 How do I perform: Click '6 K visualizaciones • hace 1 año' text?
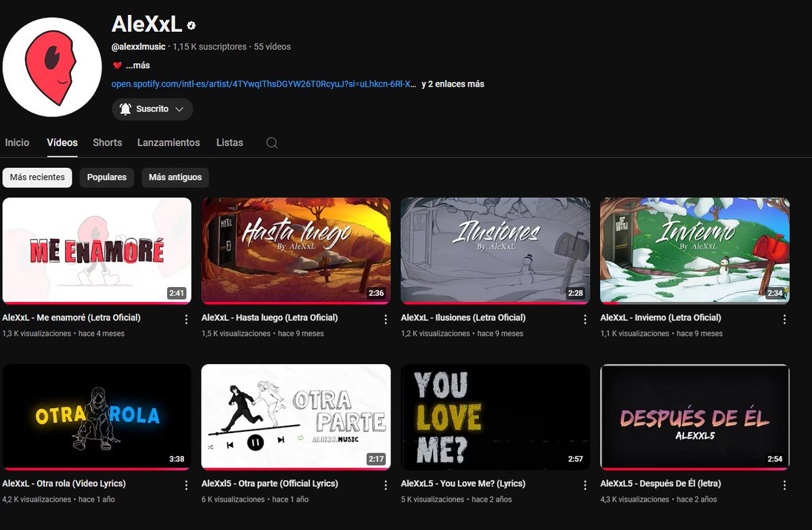(255, 500)
